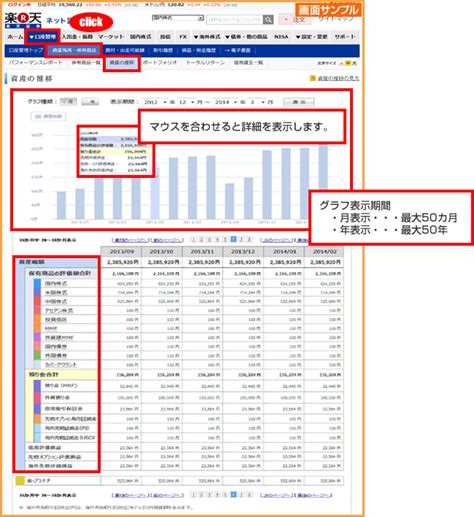This screenshot has height=517, width=474.
Task: Open the サイトマップ link
Action: coord(336,19)
